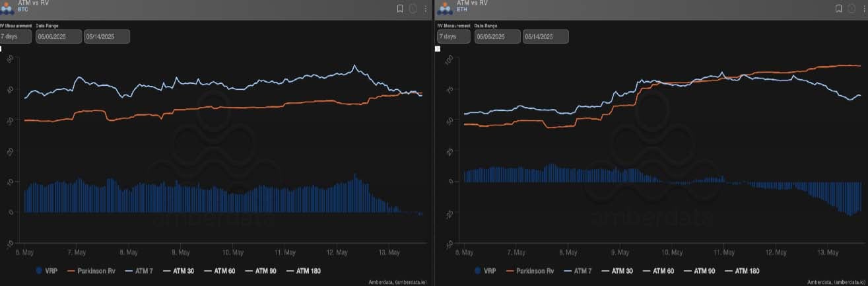Click Amberdata credit link under BTC chart
This screenshot has height=286, width=868.
click(398, 282)
